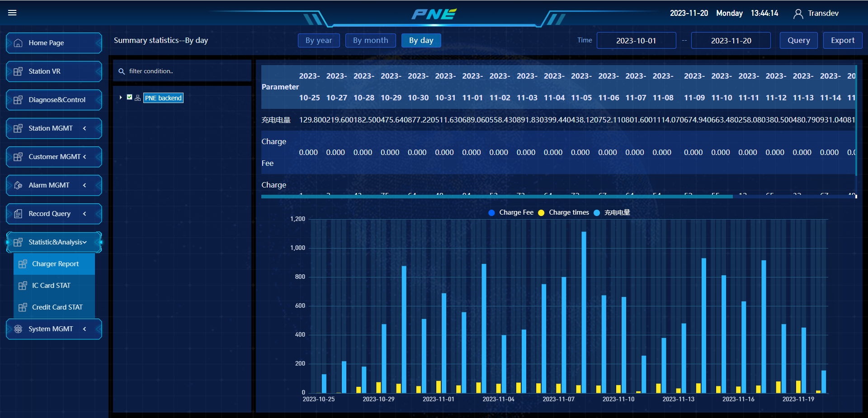Expand the PNE backend tree node
Image resolution: width=868 pixels, height=418 pixels.
click(x=121, y=98)
